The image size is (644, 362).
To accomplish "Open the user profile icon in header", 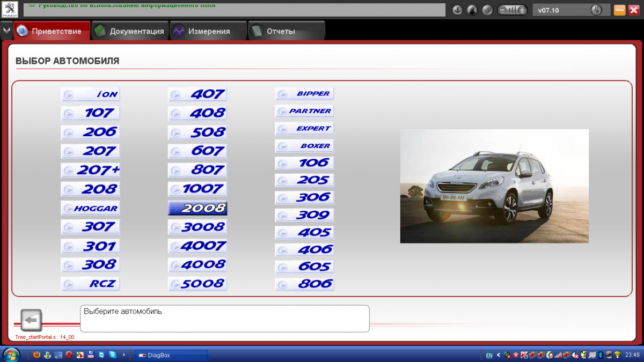I will pos(472,10).
